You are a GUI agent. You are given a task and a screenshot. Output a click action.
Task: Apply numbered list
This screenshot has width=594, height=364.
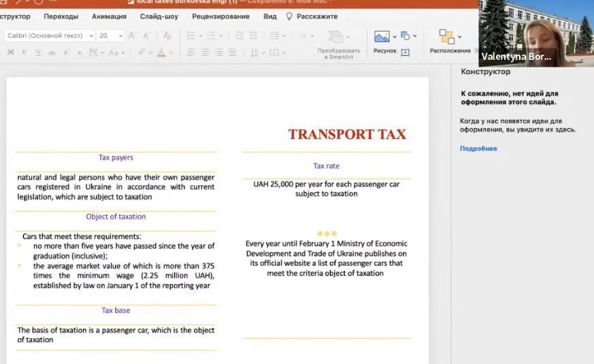pos(212,35)
